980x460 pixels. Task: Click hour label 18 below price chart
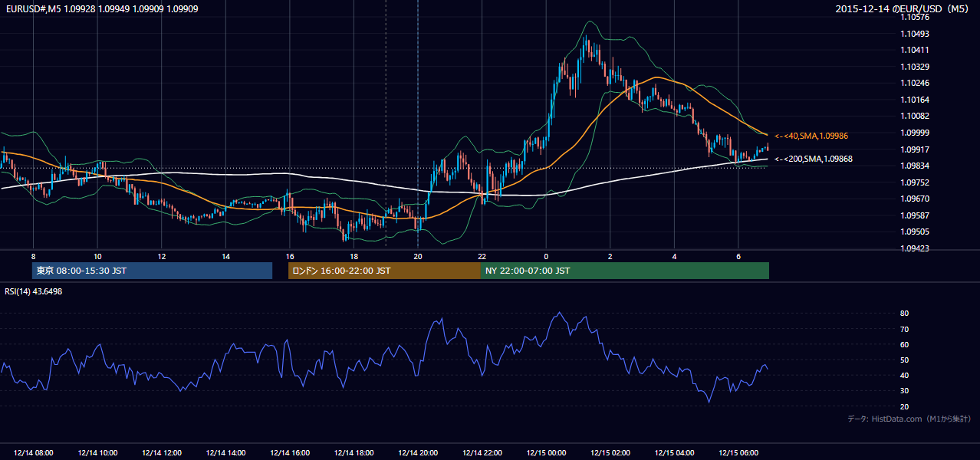354,256
